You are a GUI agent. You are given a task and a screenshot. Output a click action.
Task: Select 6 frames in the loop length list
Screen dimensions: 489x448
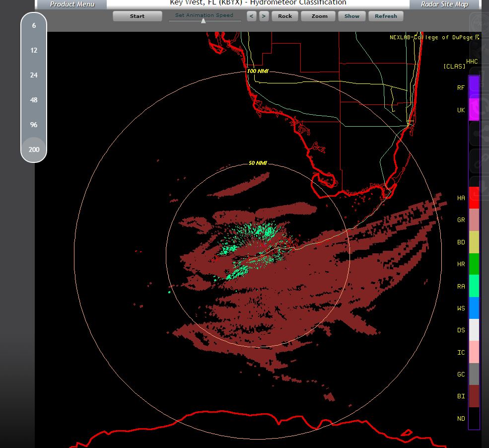[34, 25]
